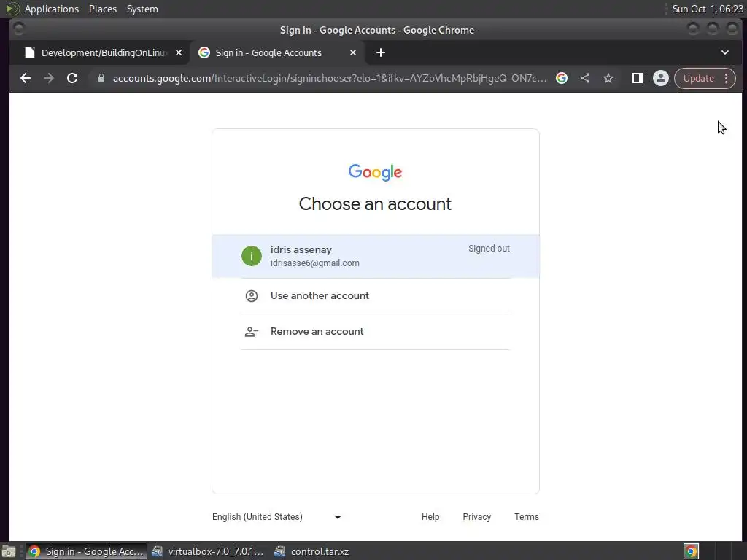Click the show desktop icon in bottom panel
This screenshot has height=560, width=747.
[9, 551]
